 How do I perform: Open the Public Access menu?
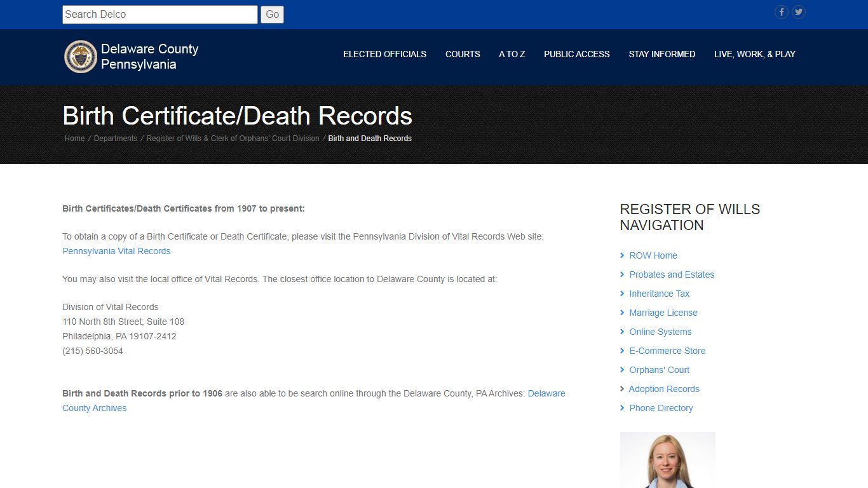click(576, 54)
